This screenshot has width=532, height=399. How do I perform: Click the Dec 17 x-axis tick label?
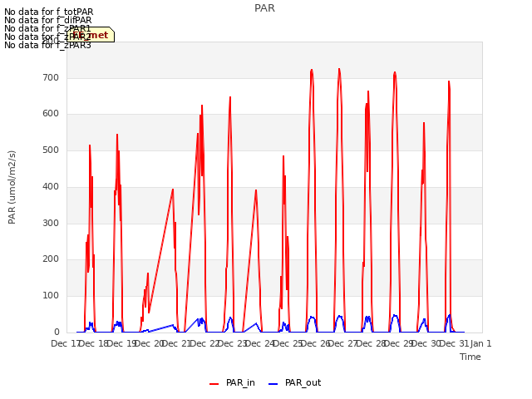tap(65, 343)
